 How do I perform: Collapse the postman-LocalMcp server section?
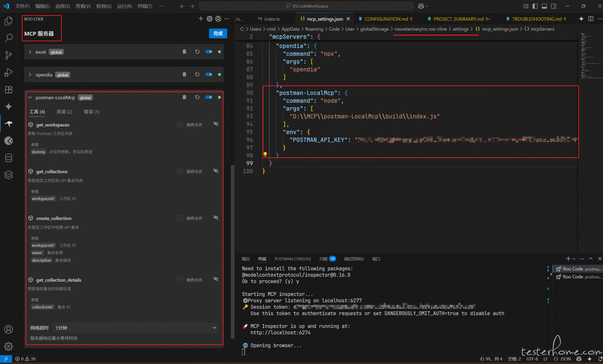30,98
